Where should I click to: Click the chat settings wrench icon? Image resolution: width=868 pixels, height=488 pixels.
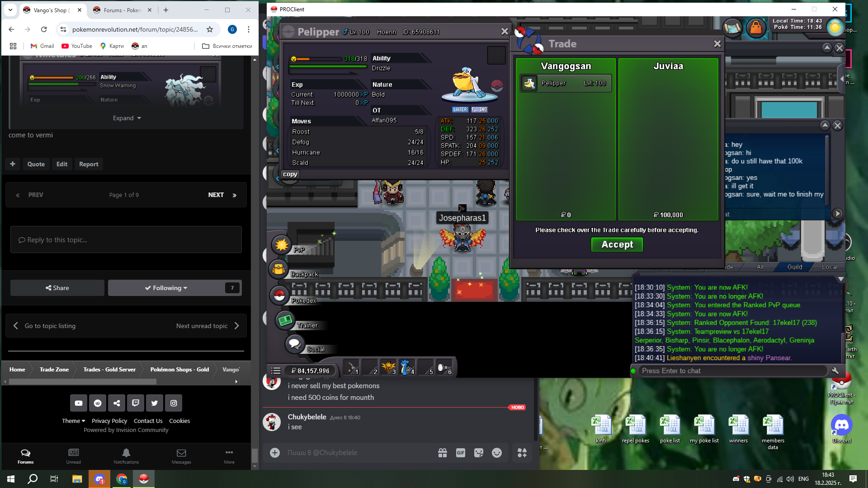click(835, 371)
